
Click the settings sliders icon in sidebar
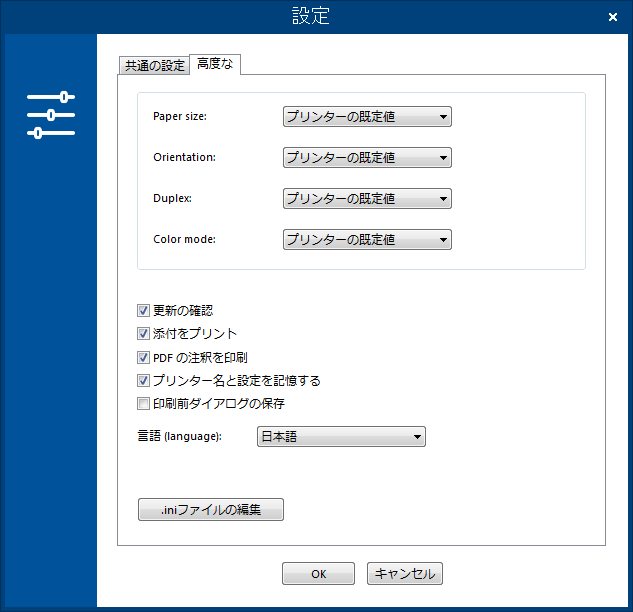pos(51,115)
